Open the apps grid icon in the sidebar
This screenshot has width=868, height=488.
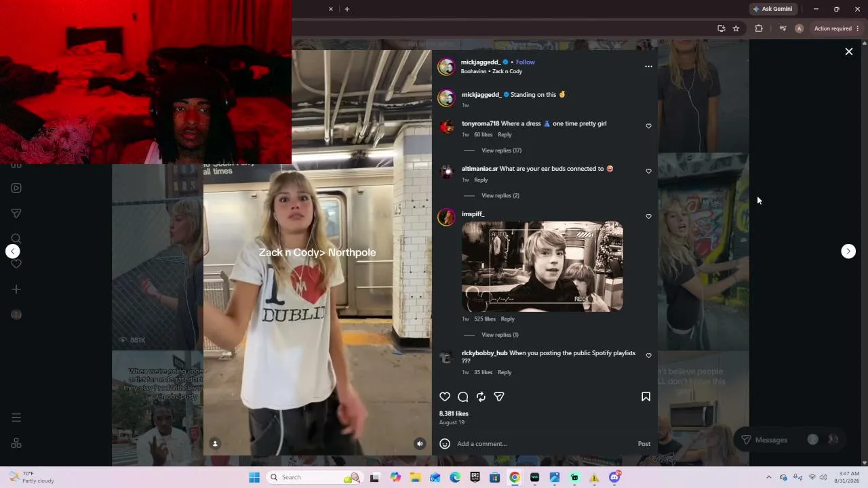pyautogui.click(x=16, y=443)
